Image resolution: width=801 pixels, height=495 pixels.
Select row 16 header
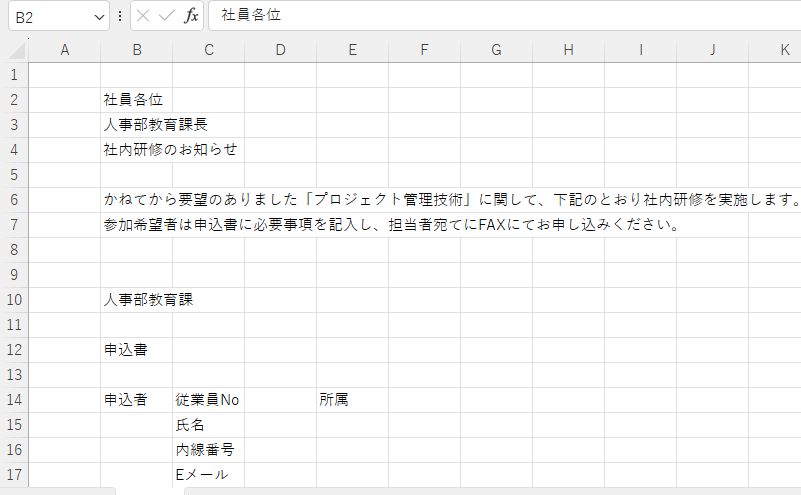tap(14, 450)
